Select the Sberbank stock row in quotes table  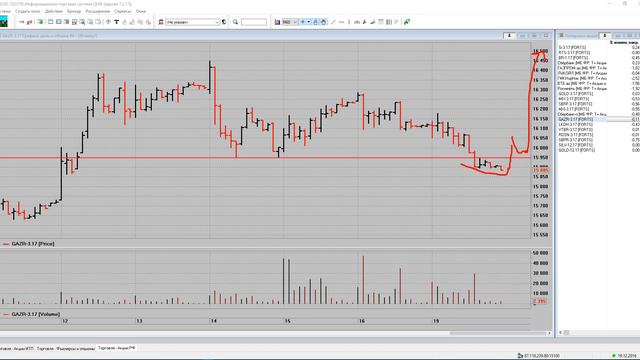pos(598,63)
